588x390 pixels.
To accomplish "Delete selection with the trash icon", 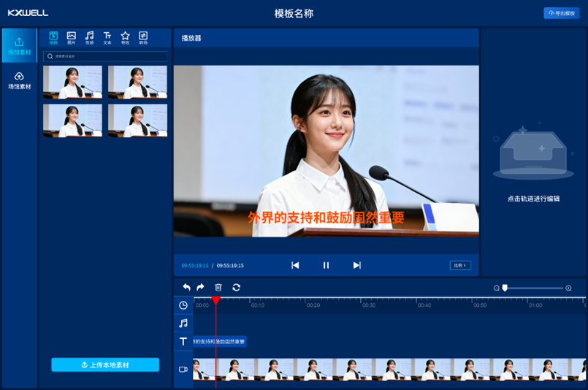I will (218, 288).
